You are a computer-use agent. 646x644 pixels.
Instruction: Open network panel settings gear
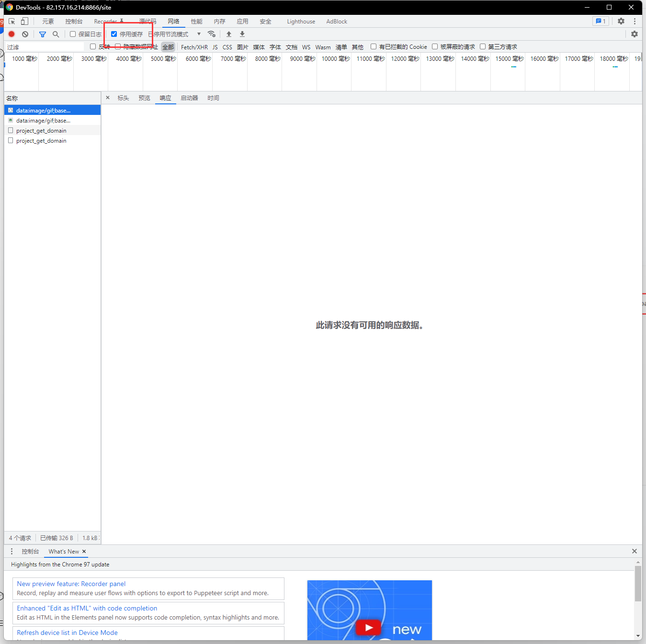click(x=635, y=34)
